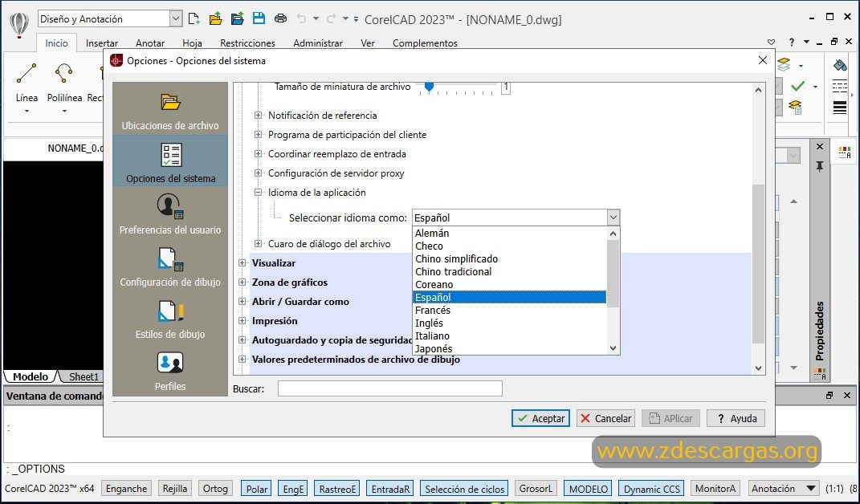The width and height of the screenshot is (860, 504).
Task: Click the Redo arrow icon
Action: [x=332, y=18]
